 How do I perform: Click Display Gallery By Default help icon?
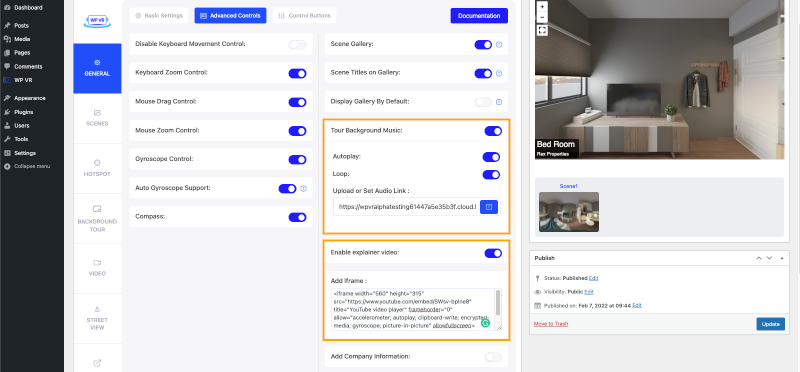point(499,102)
